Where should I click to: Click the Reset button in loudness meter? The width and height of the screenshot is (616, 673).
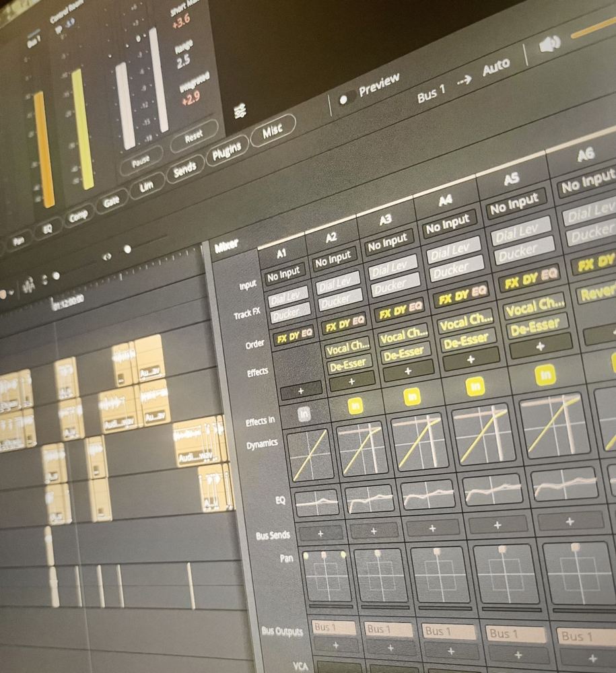coord(194,137)
